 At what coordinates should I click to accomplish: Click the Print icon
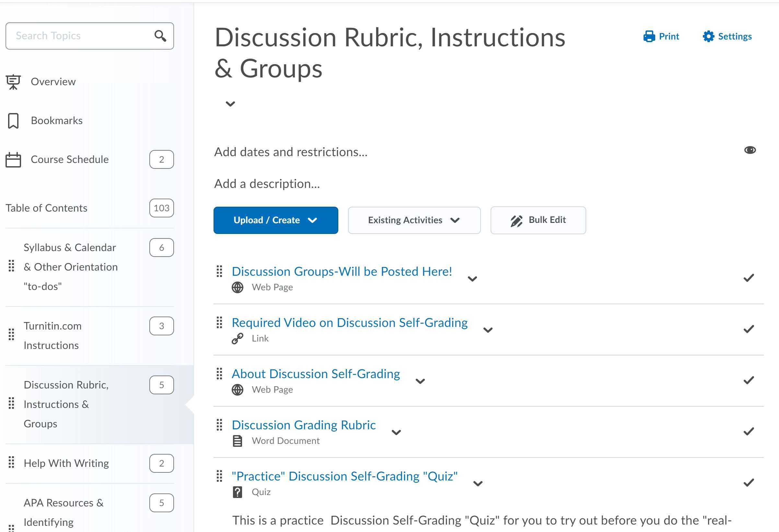(649, 36)
